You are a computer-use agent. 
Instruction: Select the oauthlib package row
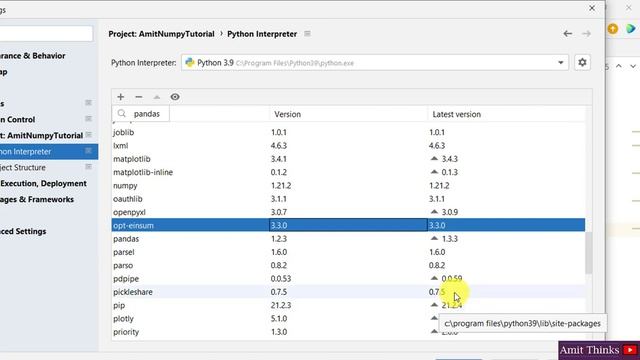348,199
